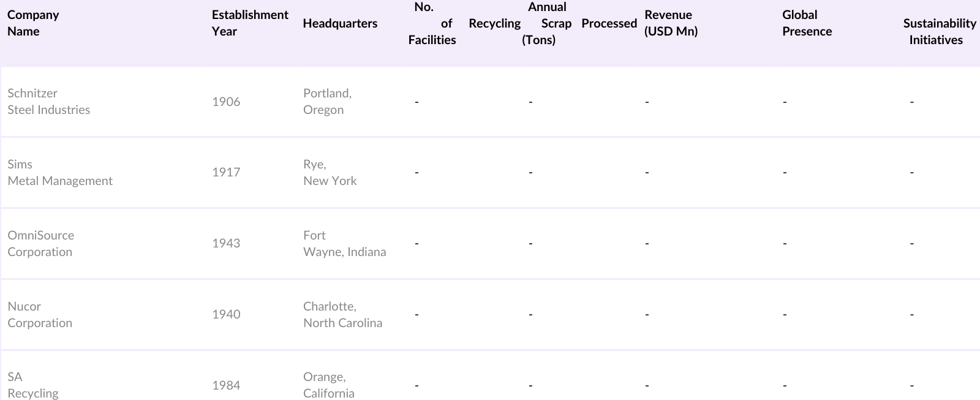Click the Headquarters column header
The height and width of the screenshot is (400, 980).
pyautogui.click(x=340, y=23)
